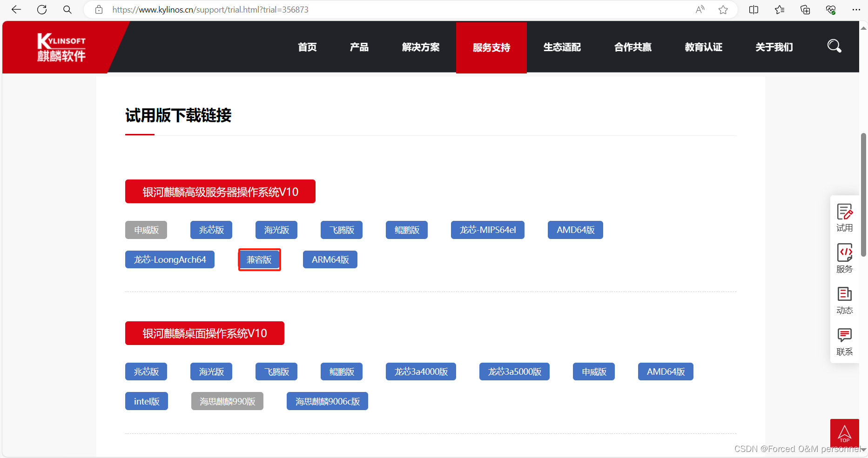Select the 海思麒麟9006c版 button
Viewport: 868px width, 458px height.
[327, 401]
